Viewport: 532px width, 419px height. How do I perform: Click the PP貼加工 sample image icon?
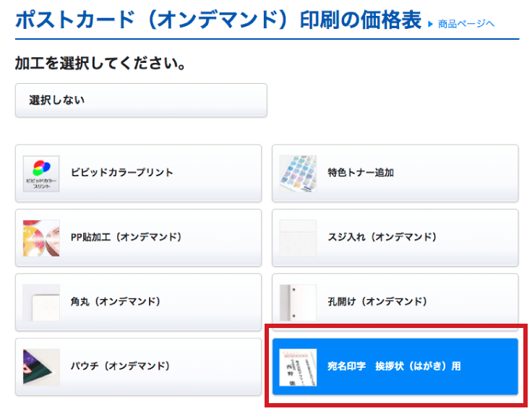[41, 238]
